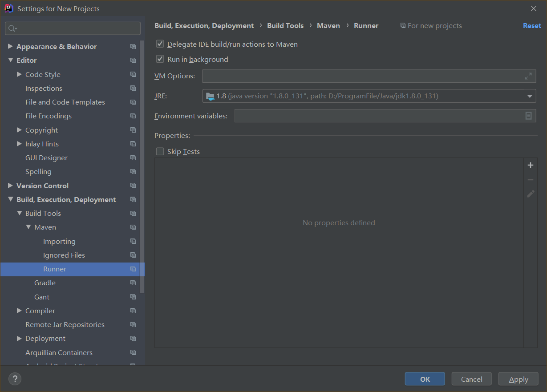Click the add property plus icon
Screen dimensions: 547x392
(x=530, y=165)
